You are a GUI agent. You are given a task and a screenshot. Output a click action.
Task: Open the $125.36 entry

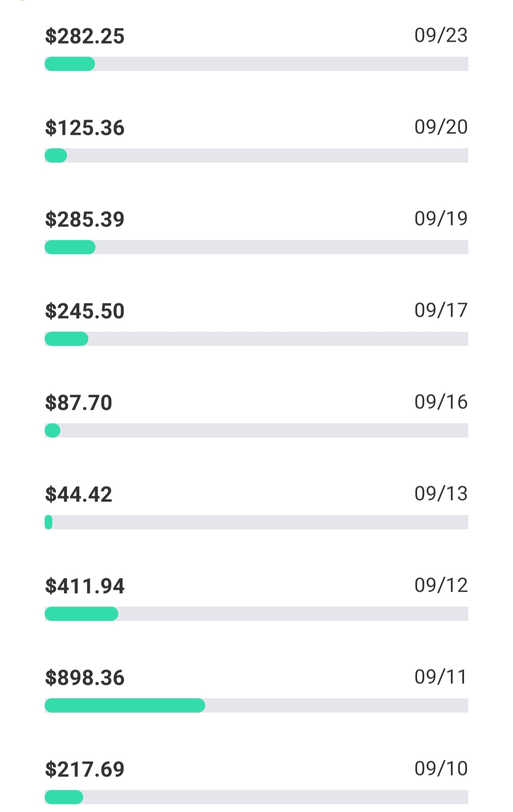click(x=85, y=128)
